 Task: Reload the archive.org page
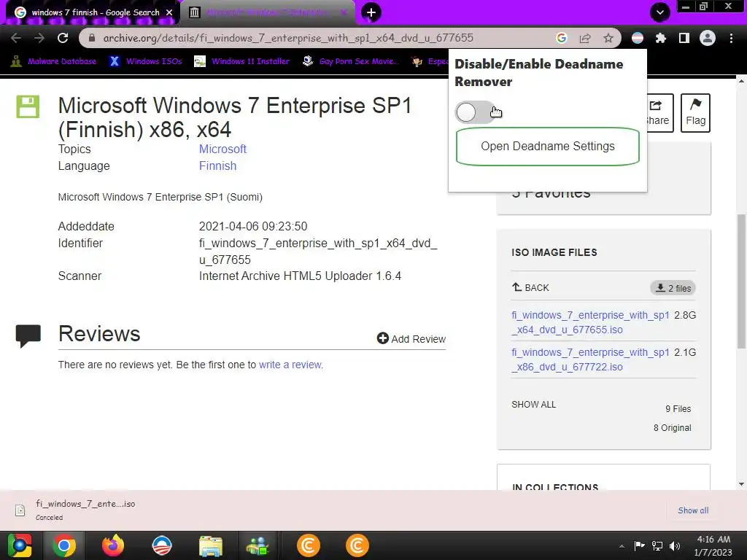[x=63, y=38]
